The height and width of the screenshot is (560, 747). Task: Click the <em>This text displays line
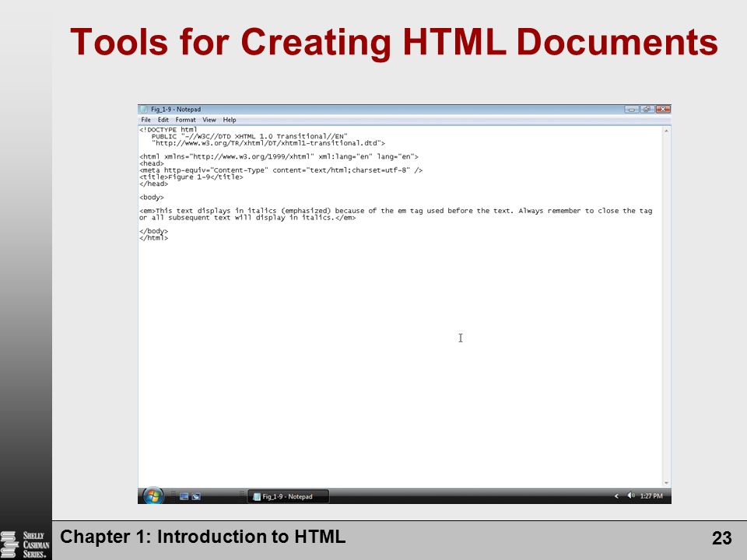click(395, 211)
